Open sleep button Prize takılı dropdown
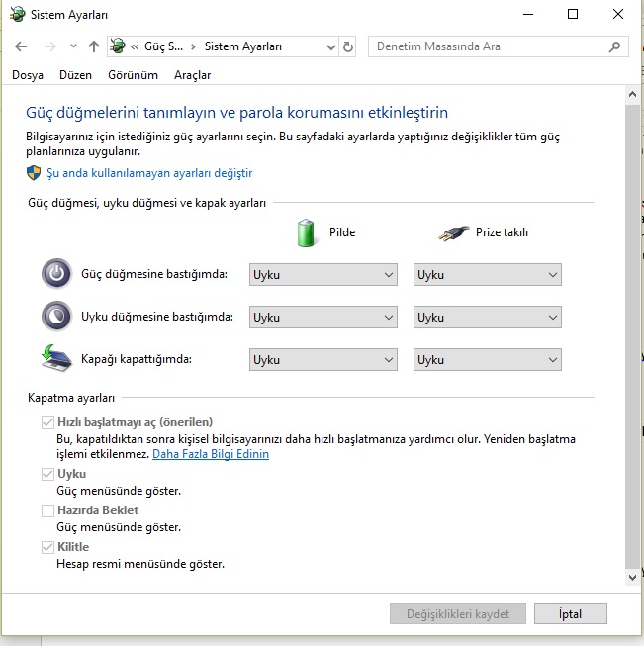 point(488,318)
